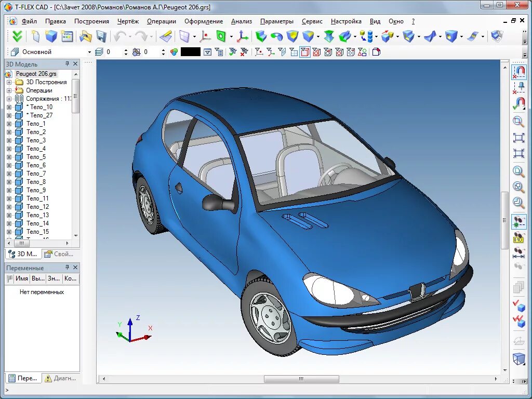The width and height of the screenshot is (532, 399).
Task: Click the Redo arrow icon
Action: 141,36
